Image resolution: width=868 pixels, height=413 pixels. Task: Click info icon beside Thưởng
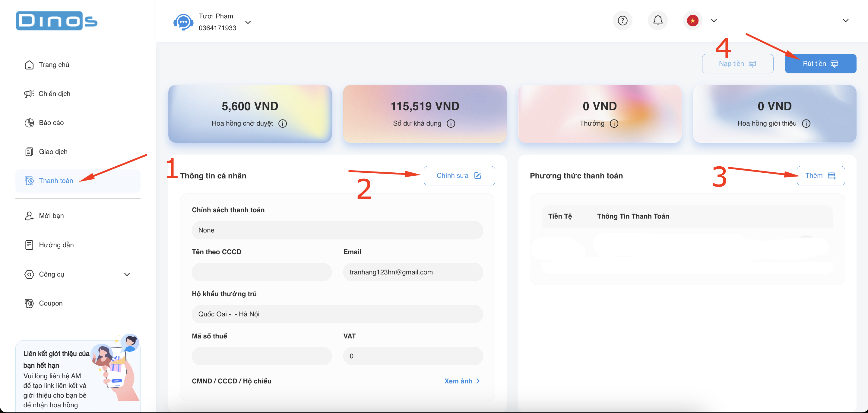(614, 123)
